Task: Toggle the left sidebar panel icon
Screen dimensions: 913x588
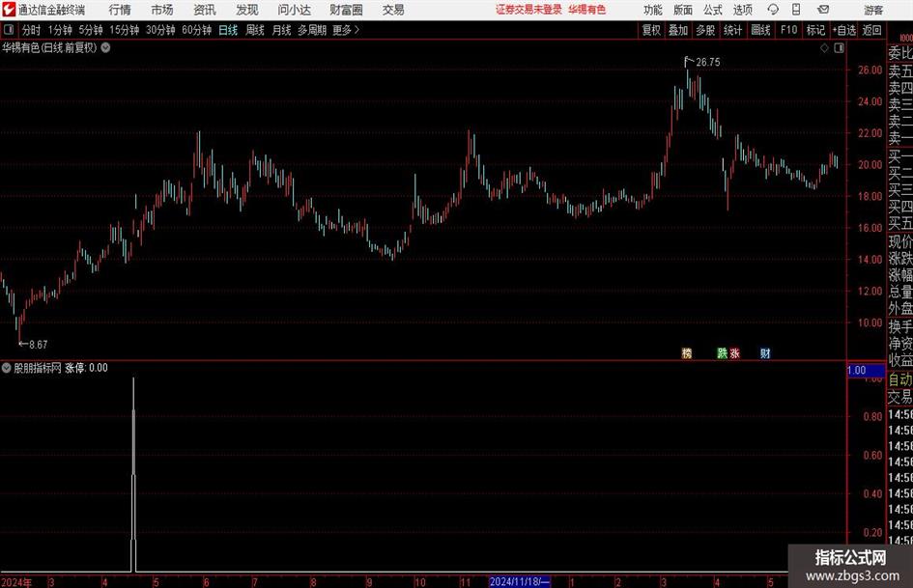Action: [x=8, y=30]
